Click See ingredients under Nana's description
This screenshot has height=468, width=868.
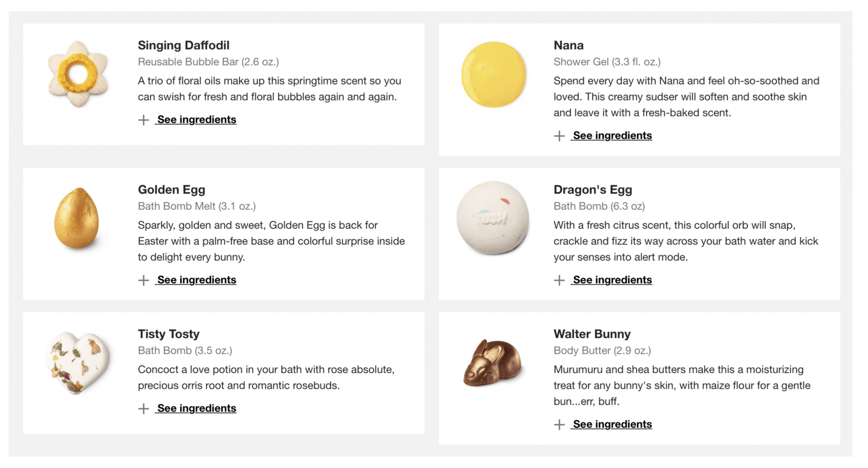pos(611,135)
